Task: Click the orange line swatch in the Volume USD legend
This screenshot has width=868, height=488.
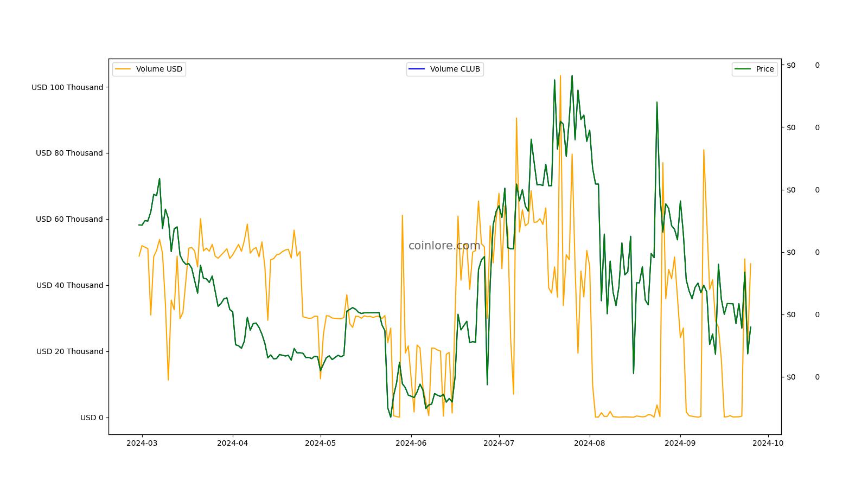Action: pyautogui.click(x=123, y=69)
